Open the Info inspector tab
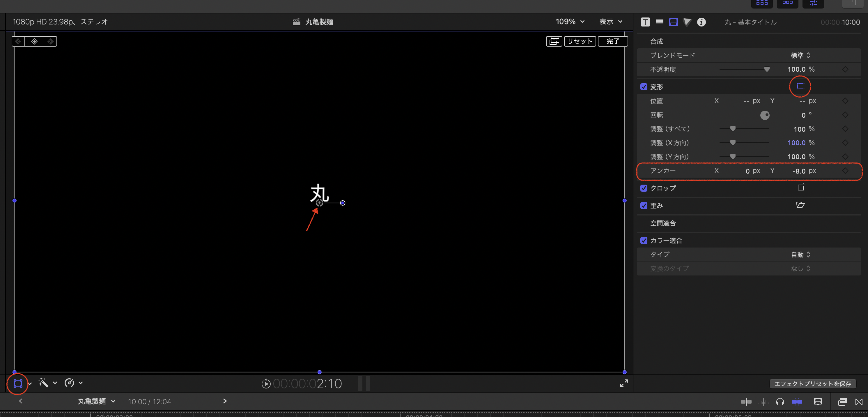 pos(701,22)
